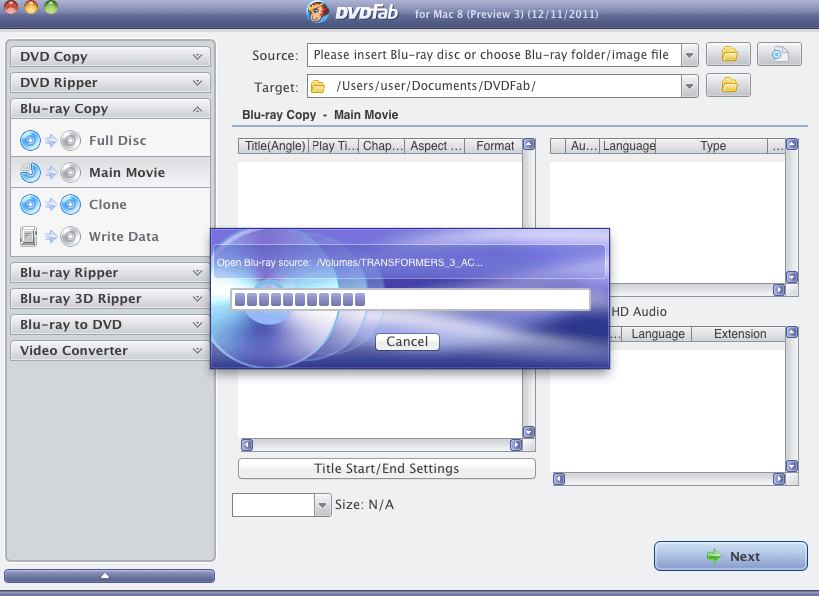Expand the Blu-ray 3D Ripper section
819x596 pixels.
110,299
